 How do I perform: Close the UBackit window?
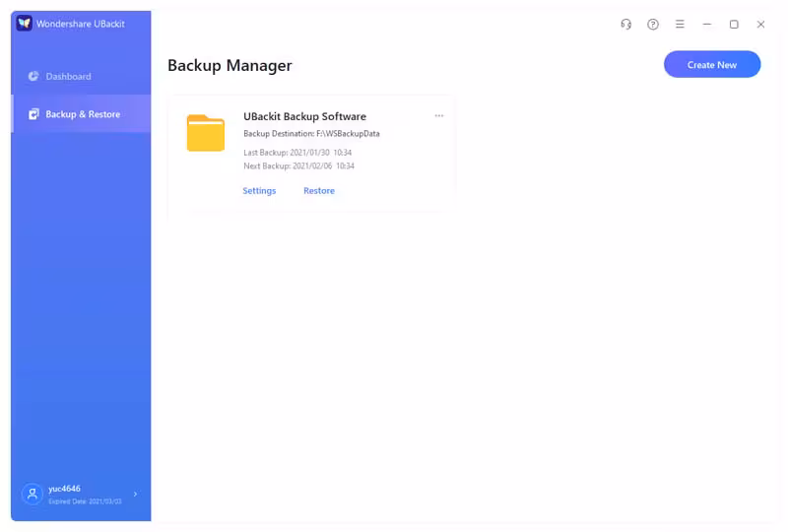coord(760,24)
